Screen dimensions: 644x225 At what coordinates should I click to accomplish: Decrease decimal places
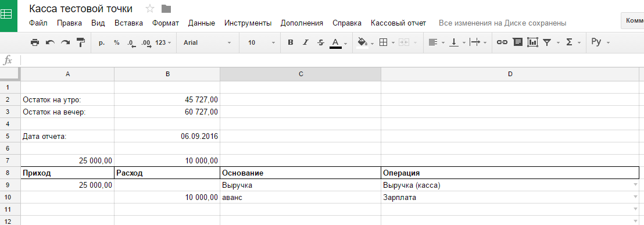click(131, 42)
